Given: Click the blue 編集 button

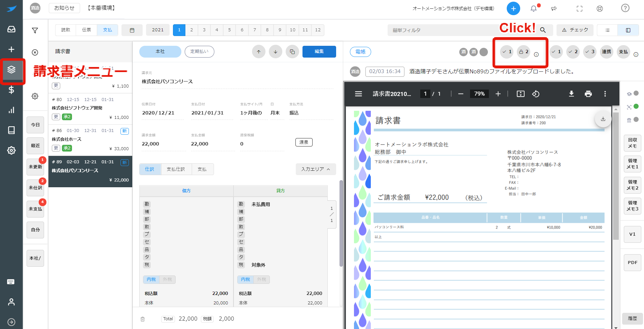Looking at the screenshot, I should [319, 52].
